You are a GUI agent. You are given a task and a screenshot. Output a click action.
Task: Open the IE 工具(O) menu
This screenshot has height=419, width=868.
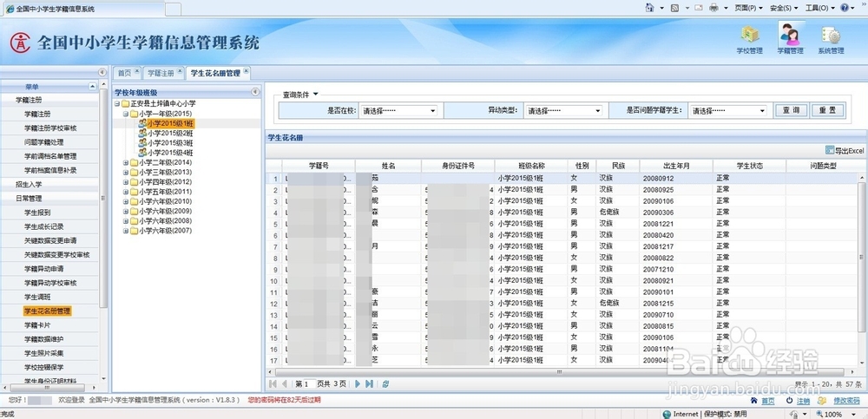coord(820,8)
